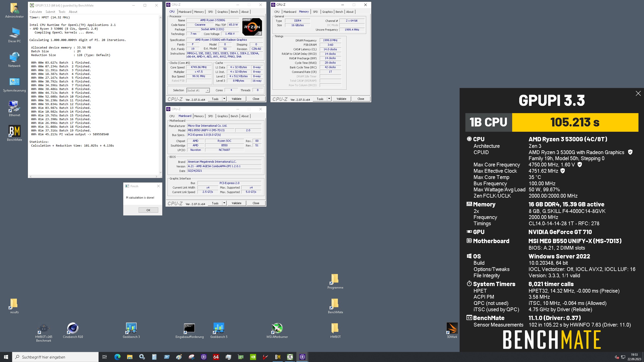Image resolution: width=644 pixels, height=362 pixels.
Task: Open the BenchMate folder shortcut
Action: (335, 306)
